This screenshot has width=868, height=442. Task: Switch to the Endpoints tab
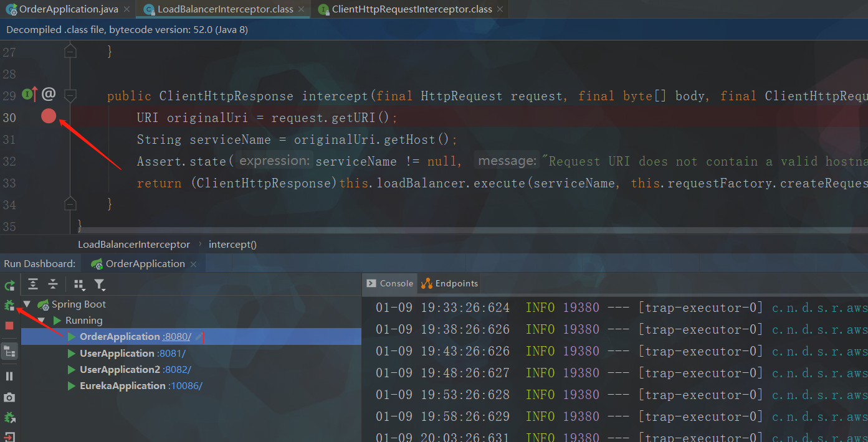coord(450,283)
